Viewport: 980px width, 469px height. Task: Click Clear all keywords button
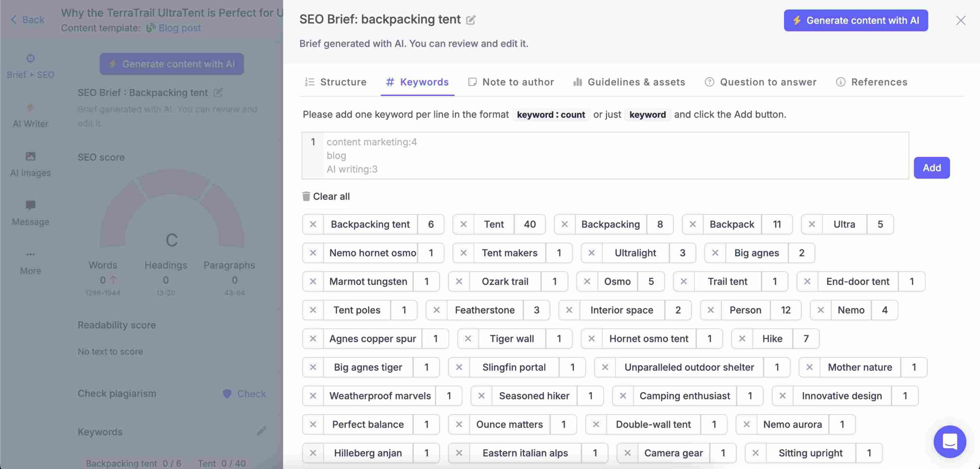pos(326,196)
